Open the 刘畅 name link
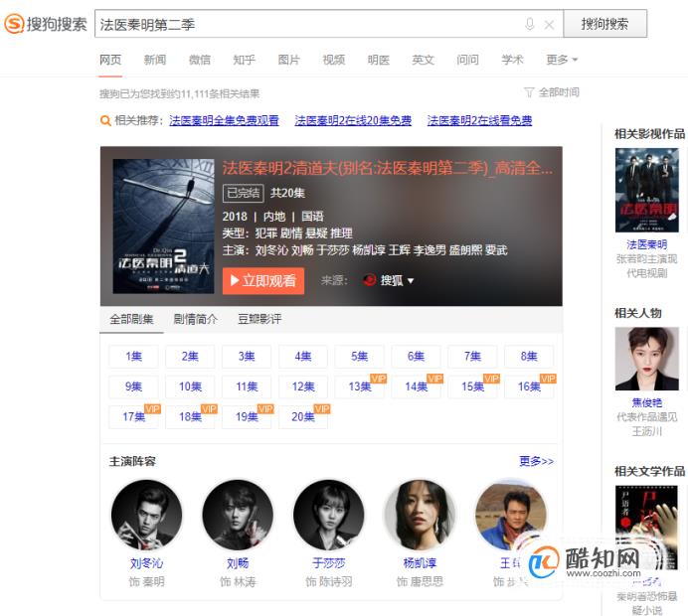Image resolution: width=688 pixels, height=616 pixels. (x=238, y=563)
